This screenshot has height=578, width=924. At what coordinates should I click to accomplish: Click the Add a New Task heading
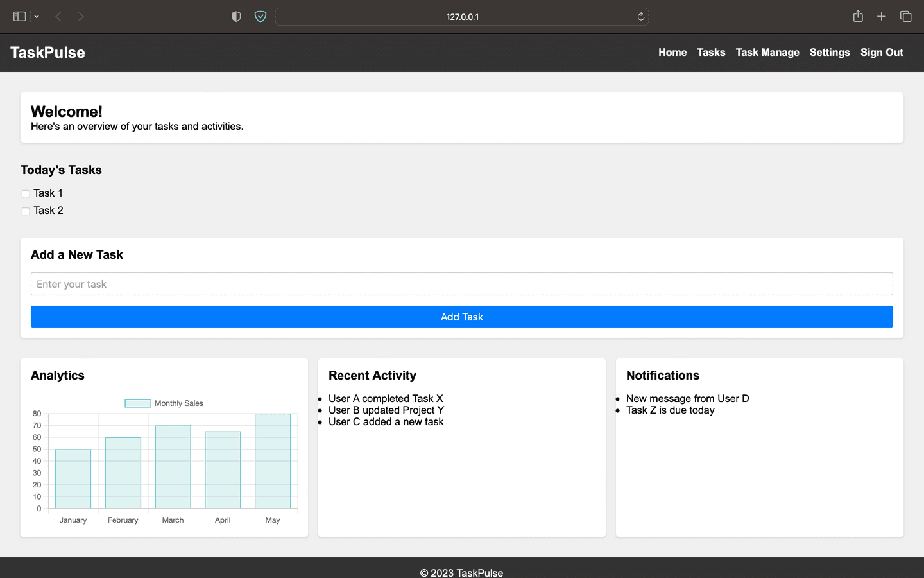77,255
